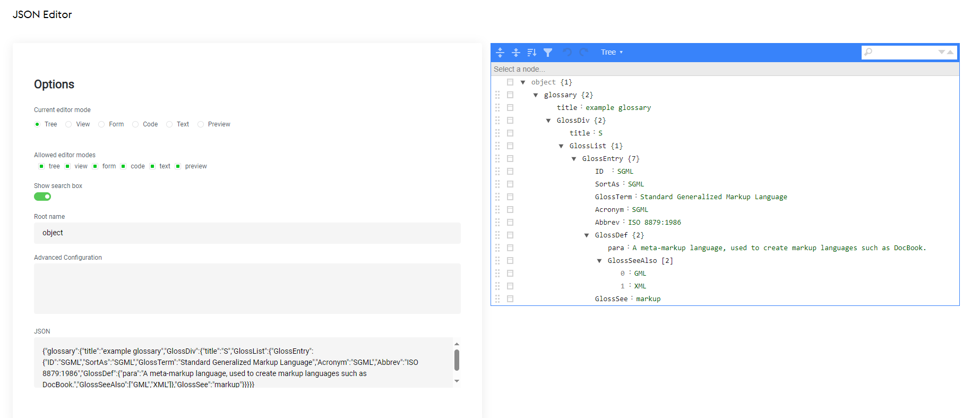Open the context menu icon for glossary
This screenshot has height=418, width=980.
pyautogui.click(x=510, y=95)
